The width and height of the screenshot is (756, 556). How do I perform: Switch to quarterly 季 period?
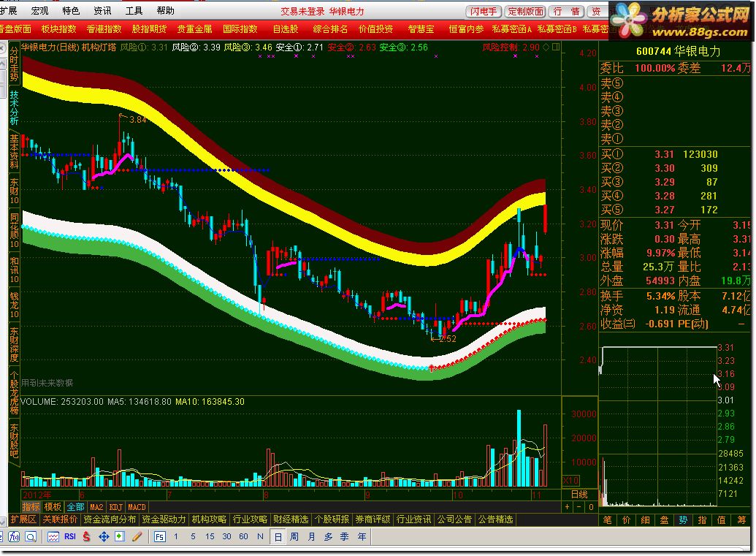[x=345, y=537]
